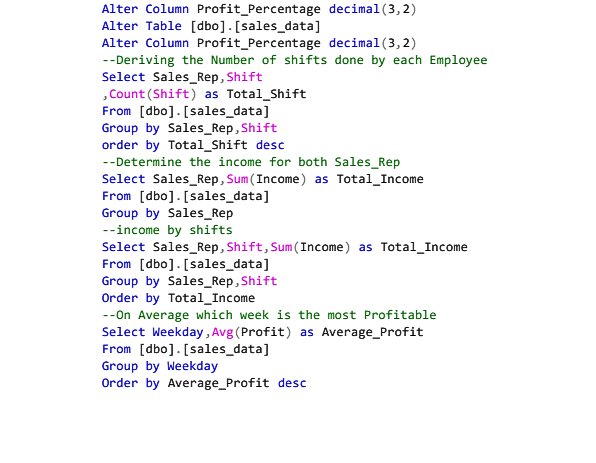Click the line 'Alter Table [dbo].[sales_data]'
596x463 pixels.
[211, 26]
